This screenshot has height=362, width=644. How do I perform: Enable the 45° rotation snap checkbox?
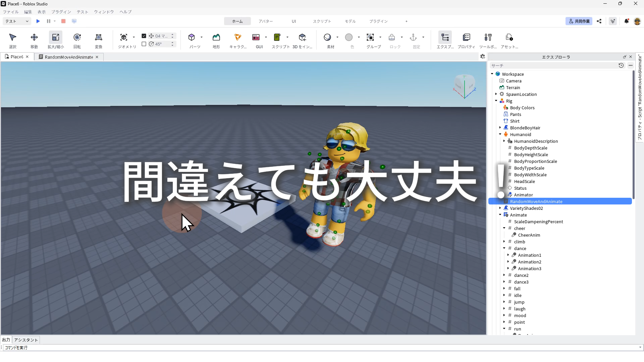tap(144, 44)
